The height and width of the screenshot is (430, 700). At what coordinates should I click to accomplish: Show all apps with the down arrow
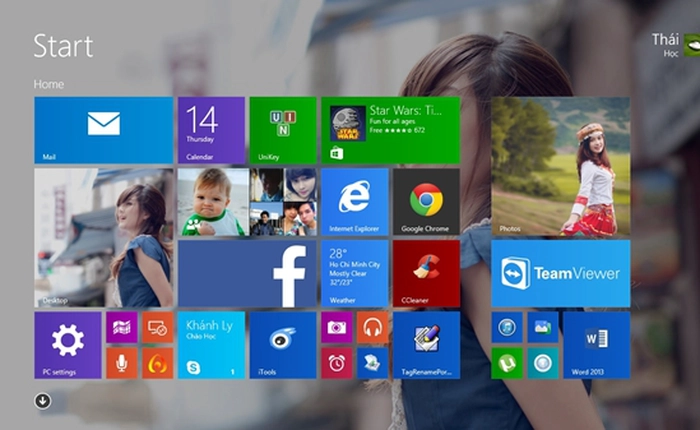point(43,401)
